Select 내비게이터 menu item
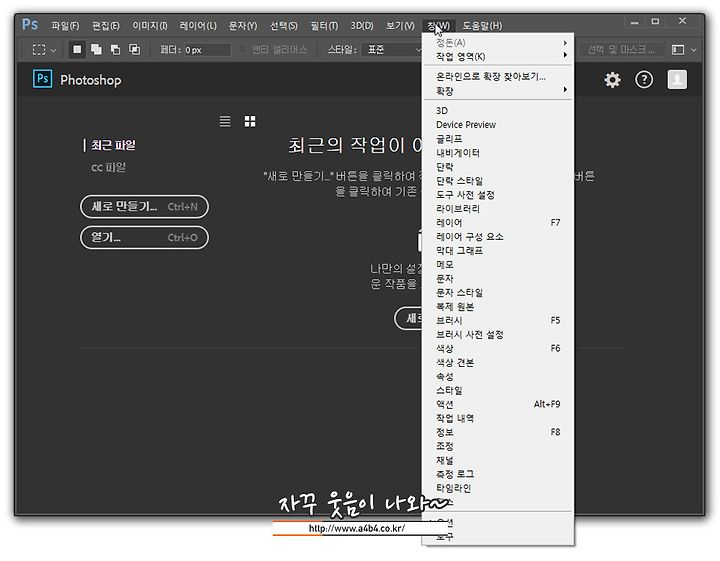Image resolution: width=720 pixels, height=561 pixels. pyautogui.click(x=497, y=152)
